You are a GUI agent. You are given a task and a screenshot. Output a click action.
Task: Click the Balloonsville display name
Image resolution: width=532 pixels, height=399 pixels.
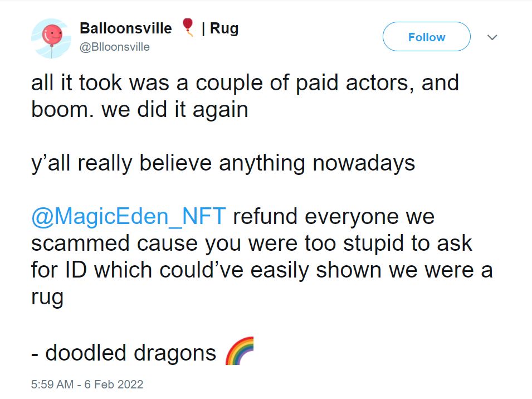point(125,28)
